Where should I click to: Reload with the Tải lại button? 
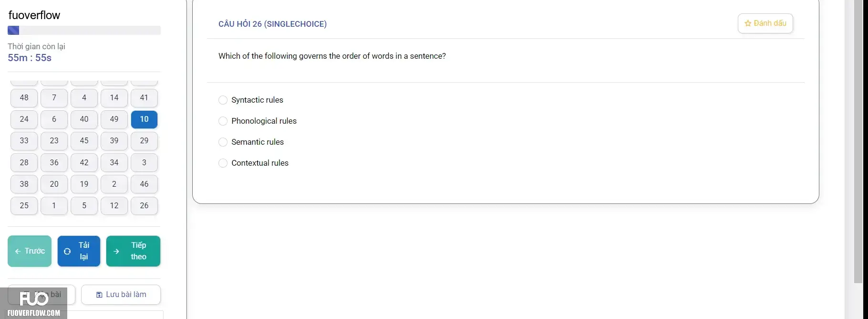click(x=79, y=251)
